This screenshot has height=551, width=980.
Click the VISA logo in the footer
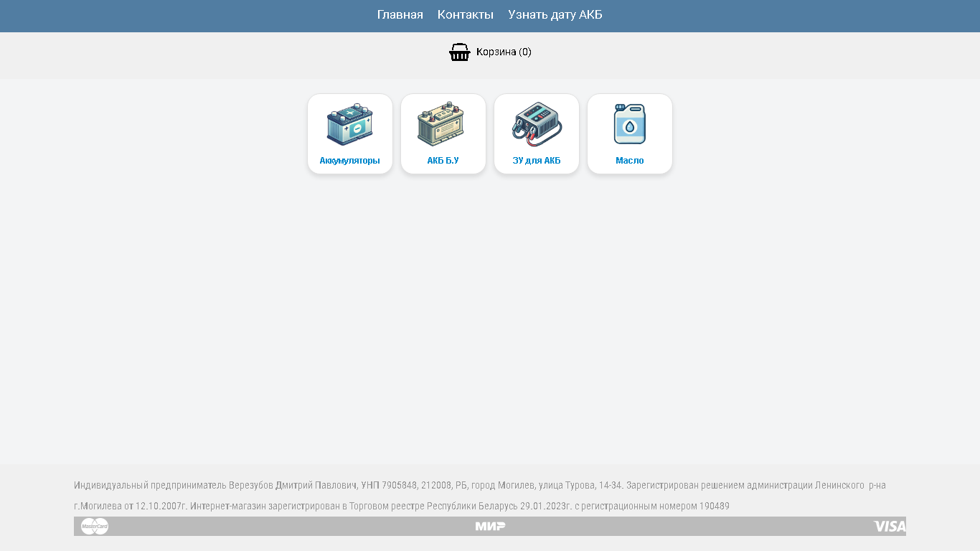point(890,526)
